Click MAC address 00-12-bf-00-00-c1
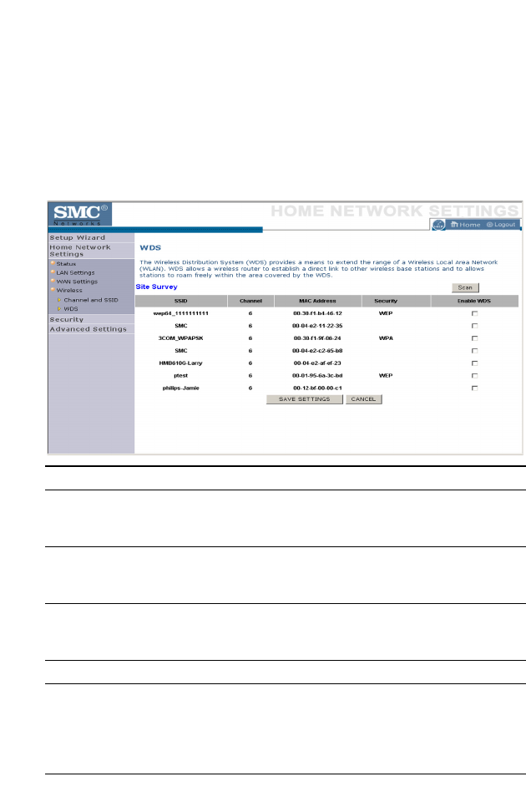526x812 pixels. point(317,388)
